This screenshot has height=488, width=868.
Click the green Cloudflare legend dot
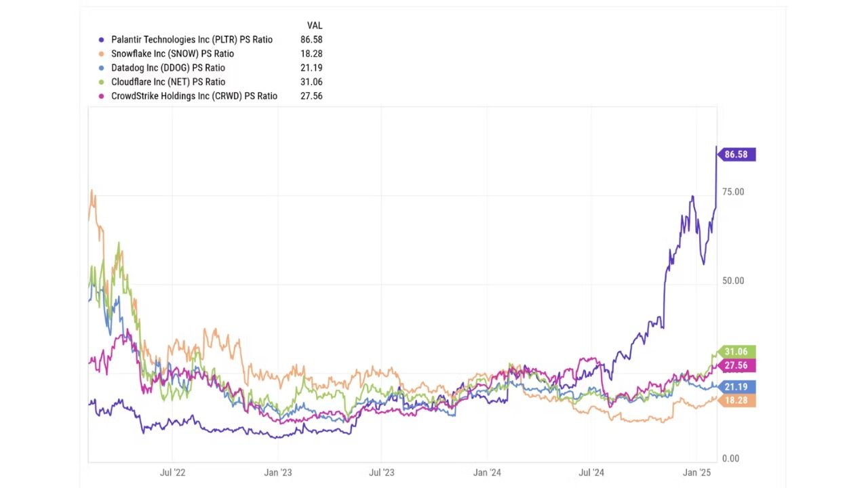[102, 83]
